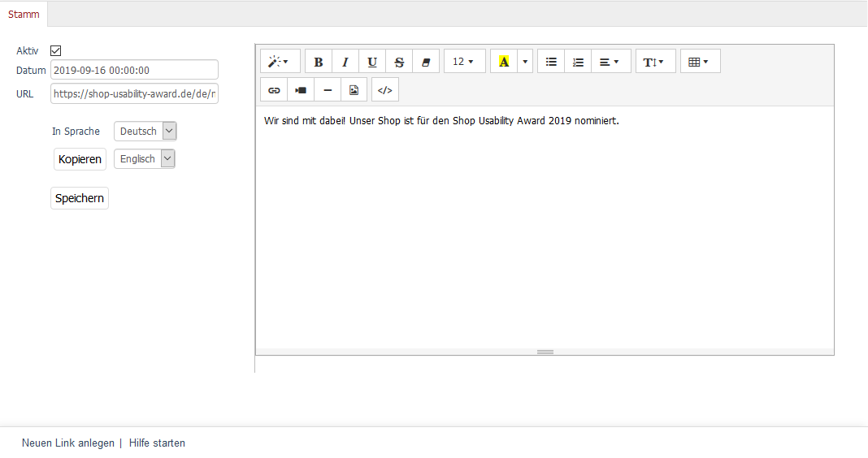
Task: Insert a picture into the editor
Action: point(354,90)
